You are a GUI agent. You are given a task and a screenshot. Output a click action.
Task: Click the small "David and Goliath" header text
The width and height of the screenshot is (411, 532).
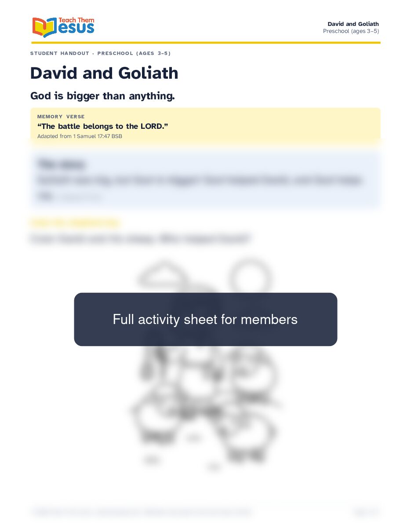coord(353,24)
